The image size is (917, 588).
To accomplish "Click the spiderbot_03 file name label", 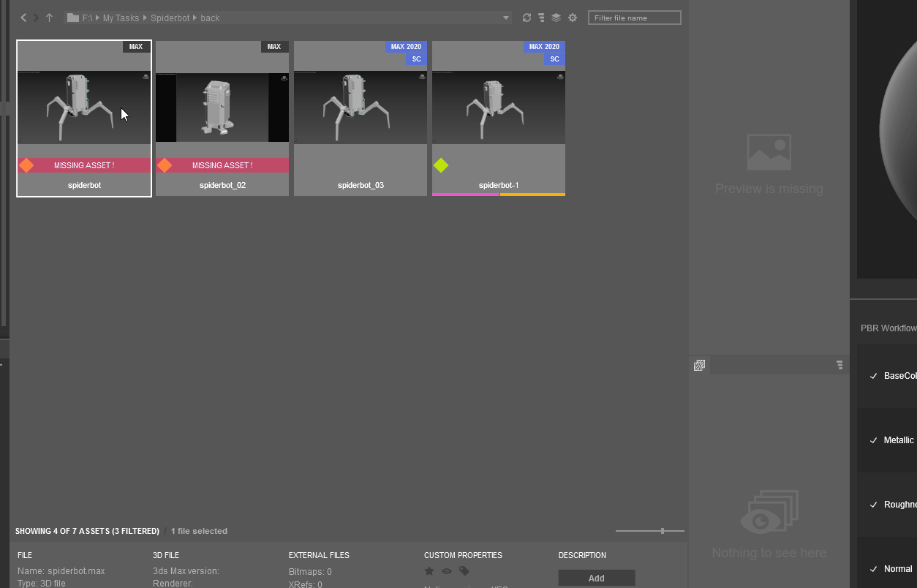I will click(361, 185).
